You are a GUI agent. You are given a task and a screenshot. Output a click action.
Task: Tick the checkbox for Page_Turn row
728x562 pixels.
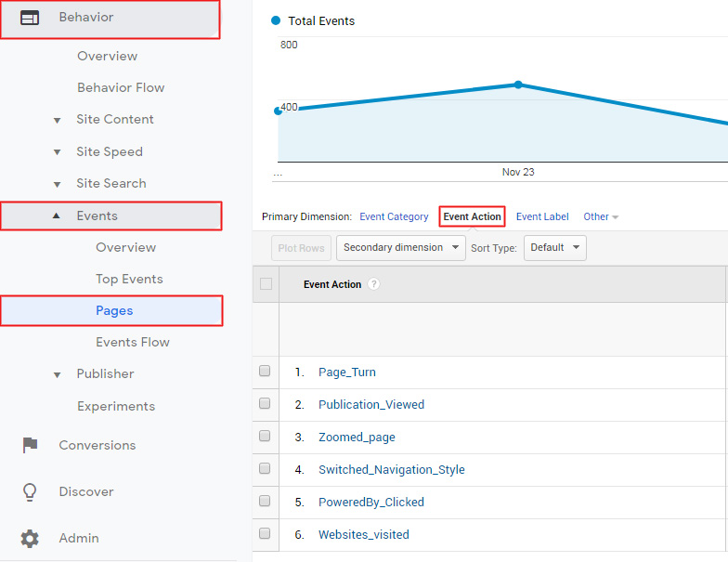click(265, 372)
